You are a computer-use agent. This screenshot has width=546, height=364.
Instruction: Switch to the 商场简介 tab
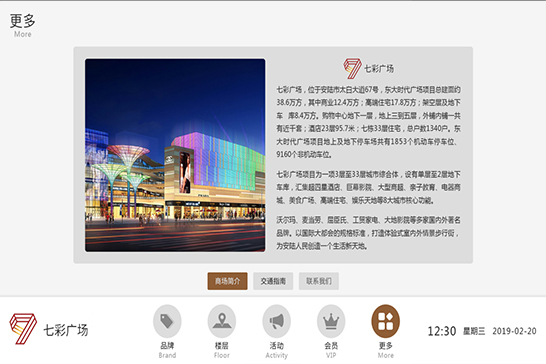[227, 281]
